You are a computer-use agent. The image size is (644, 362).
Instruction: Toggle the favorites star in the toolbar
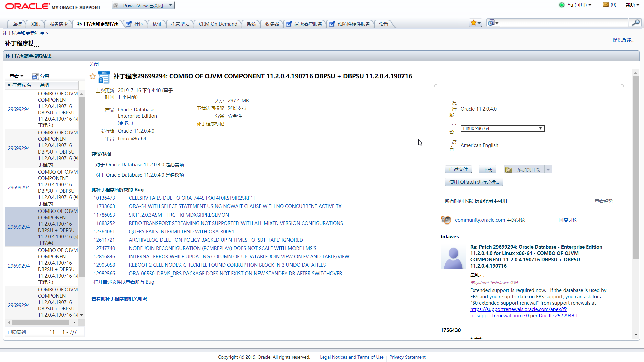(x=474, y=22)
